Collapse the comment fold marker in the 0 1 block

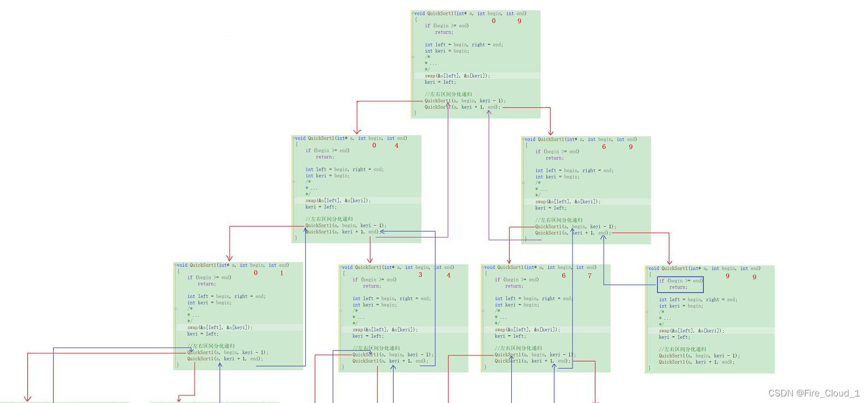[175, 308]
